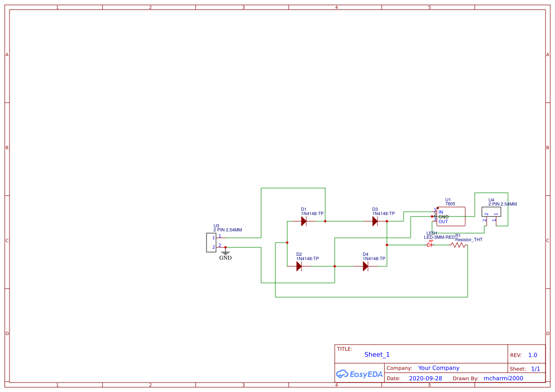
Task: Select the diode D3 symbol
Action: coord(375,221)
